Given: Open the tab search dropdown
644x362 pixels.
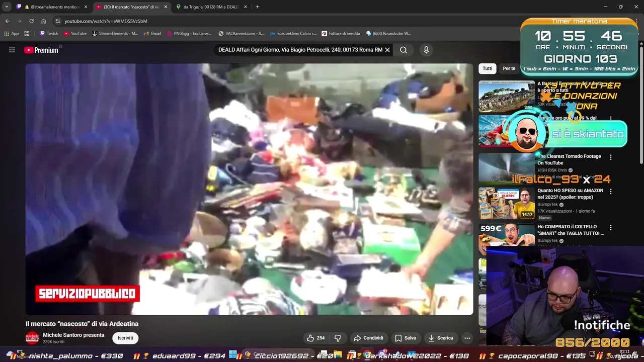Looking at the screenshot, I should (x=7, y=7).
